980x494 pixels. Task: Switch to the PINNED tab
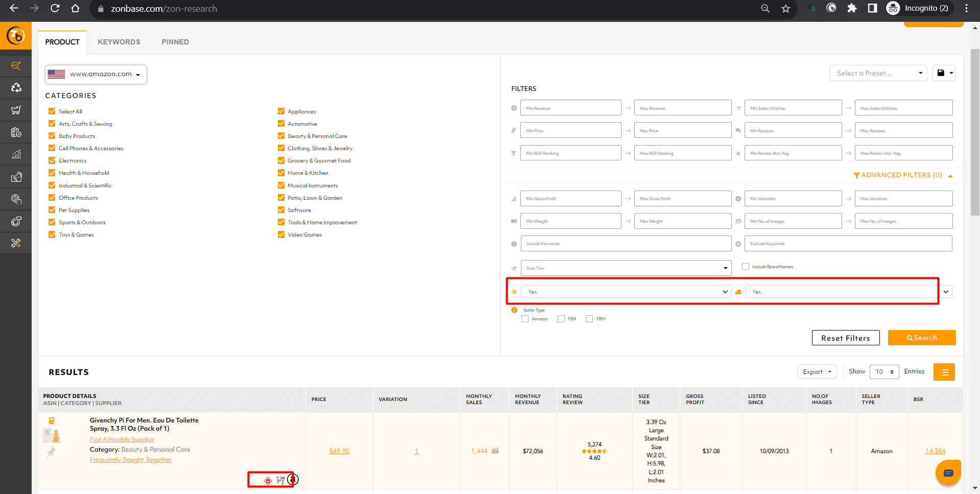175,42
